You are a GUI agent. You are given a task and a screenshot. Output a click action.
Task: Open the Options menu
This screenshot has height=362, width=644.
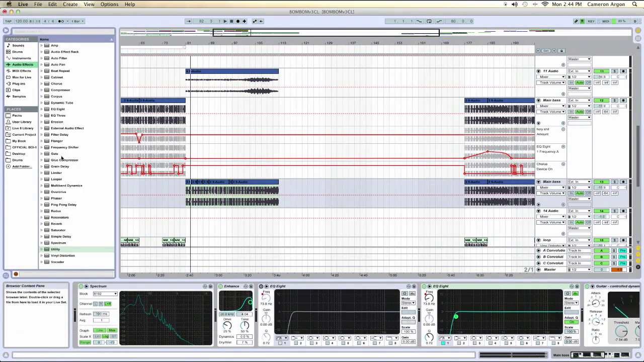109,4
